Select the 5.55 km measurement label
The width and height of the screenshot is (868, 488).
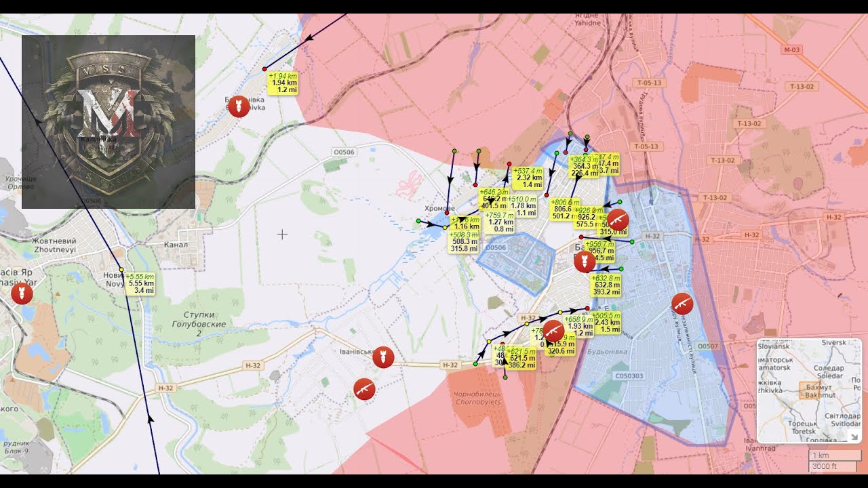140,283
